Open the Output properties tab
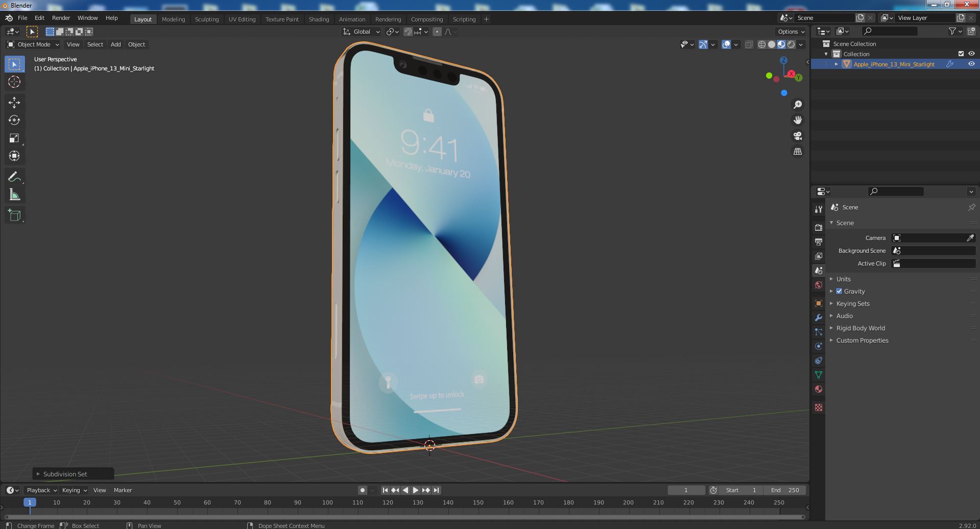Viewport: 980px width, 529px height. pos(819,242)
